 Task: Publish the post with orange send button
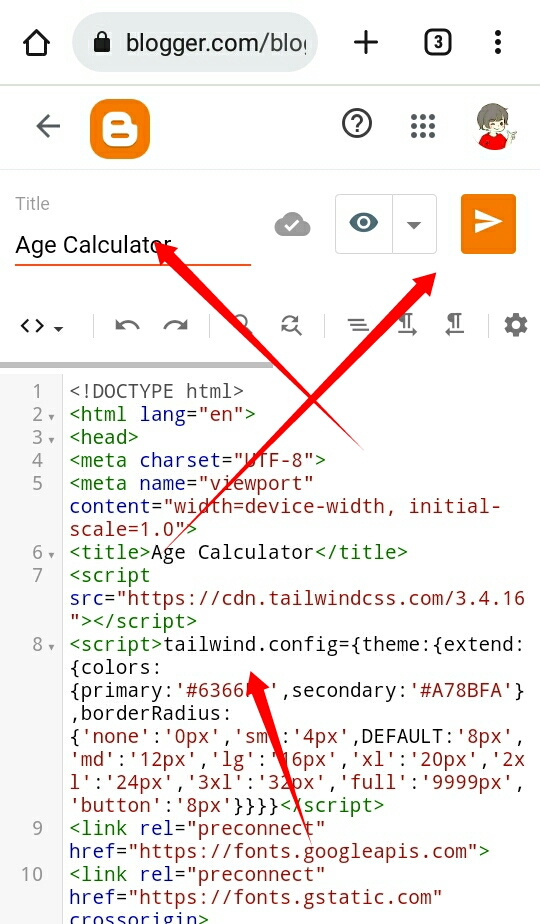[x=488, y=223]
